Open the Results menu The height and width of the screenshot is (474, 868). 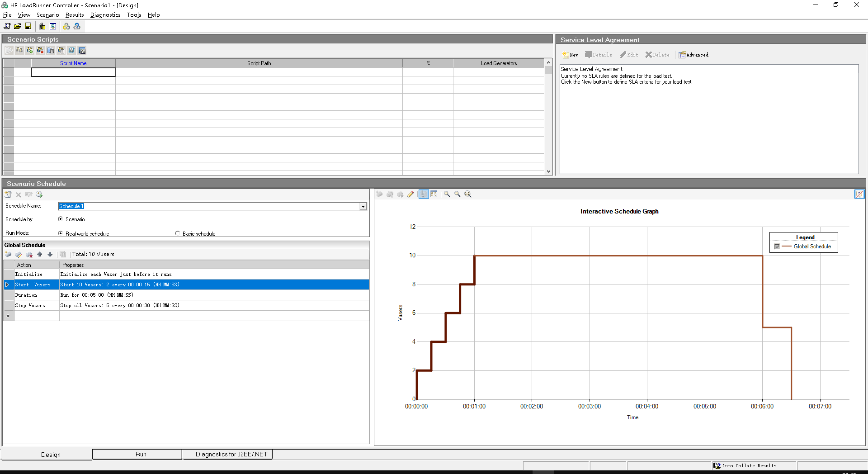(75, 15)
